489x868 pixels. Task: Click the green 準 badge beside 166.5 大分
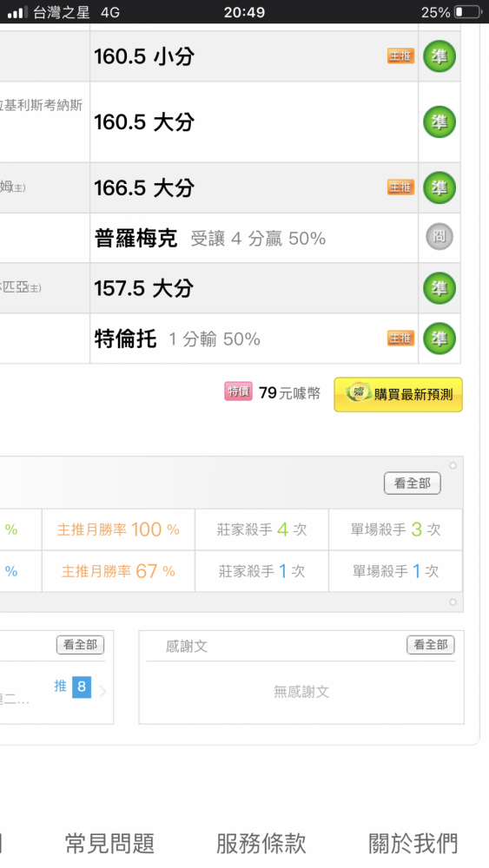tap(439, 187)
